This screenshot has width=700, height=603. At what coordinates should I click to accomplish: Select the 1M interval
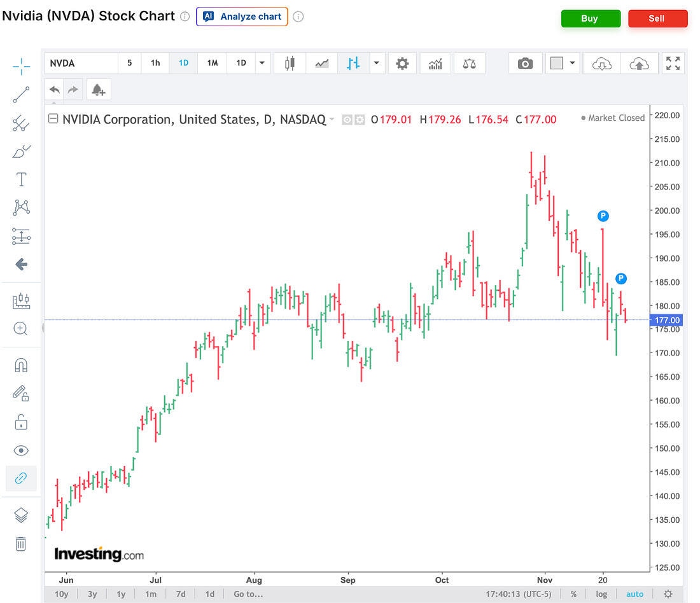[213, 63]
